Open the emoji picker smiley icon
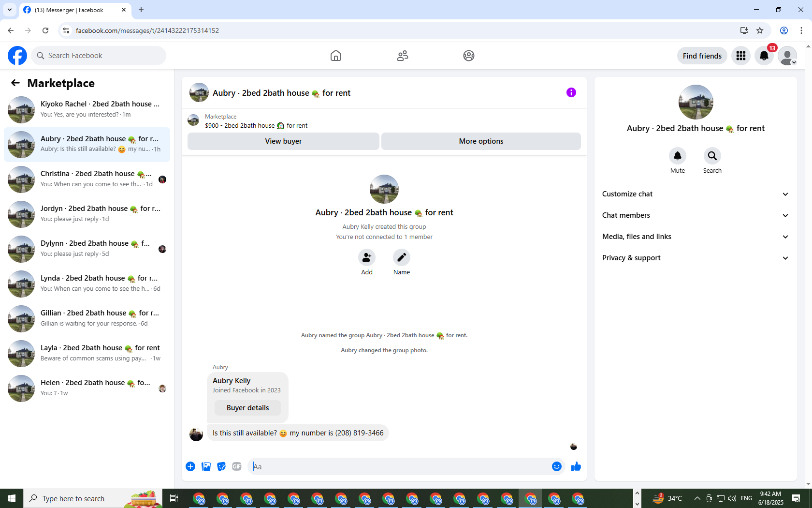The height and width of the screenshot is (508, 812). coord(557,466)
